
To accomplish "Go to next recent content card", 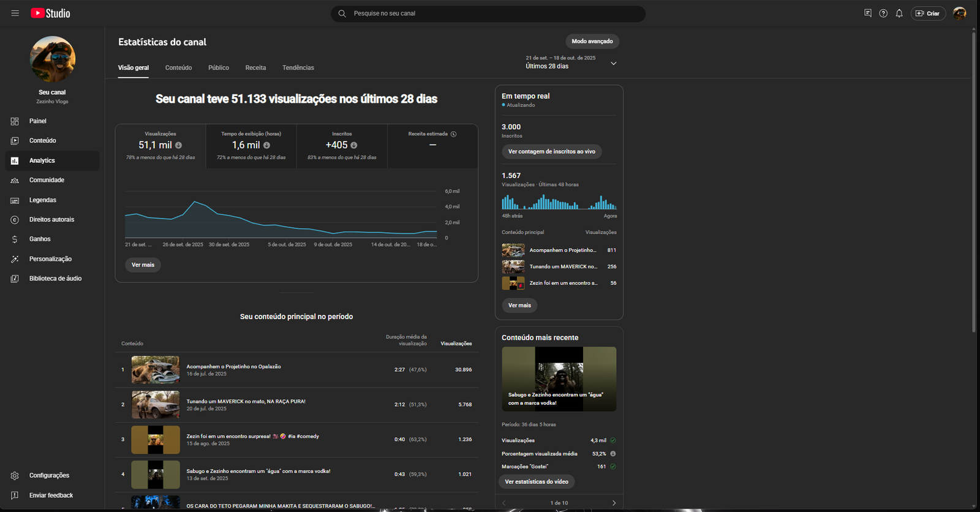I will [614, 503].
